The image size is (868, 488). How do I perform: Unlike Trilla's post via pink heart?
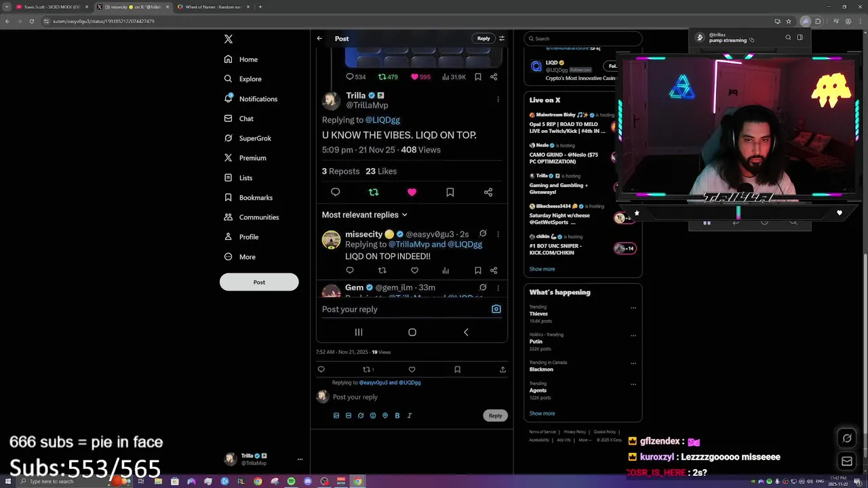pyautogui.click(x=412, y=192)
